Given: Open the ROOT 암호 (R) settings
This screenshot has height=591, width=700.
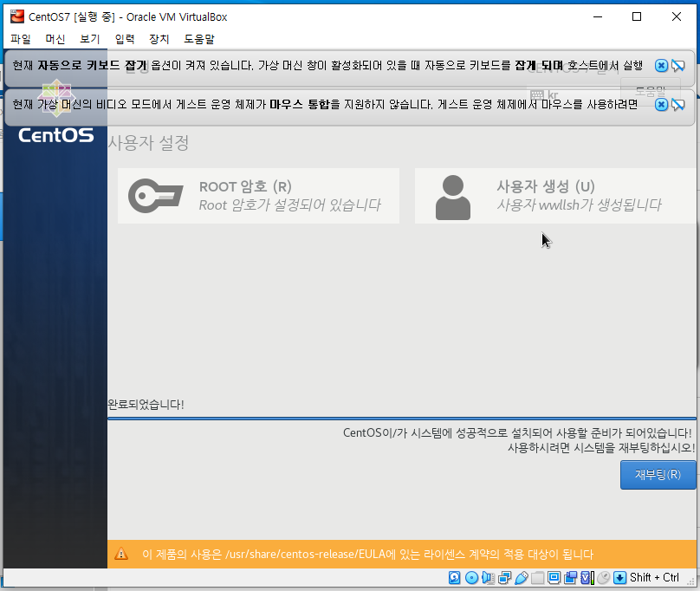Looking at the screenshot, I should click(x=258, y=196).
